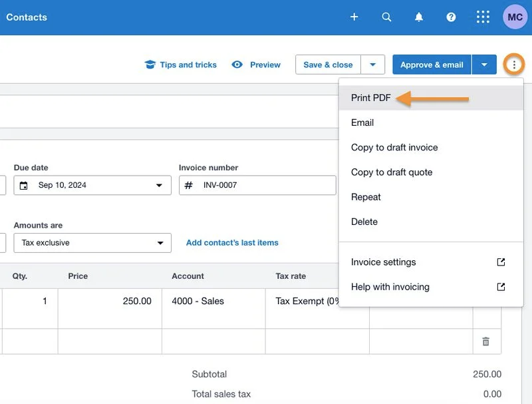Click the Approve & email button
Viewport: 532px width, 404px height.
pos(432,65)
